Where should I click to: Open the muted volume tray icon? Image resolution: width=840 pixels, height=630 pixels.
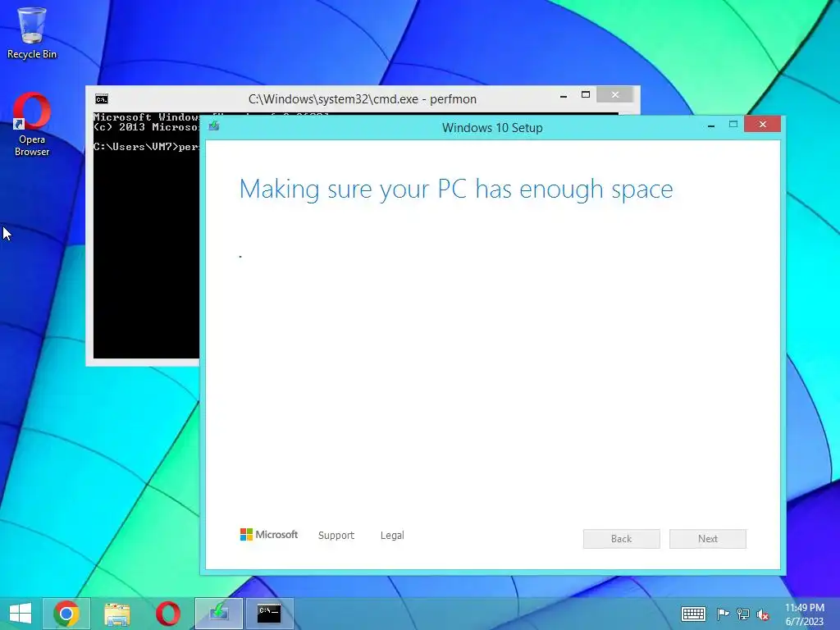763,614
